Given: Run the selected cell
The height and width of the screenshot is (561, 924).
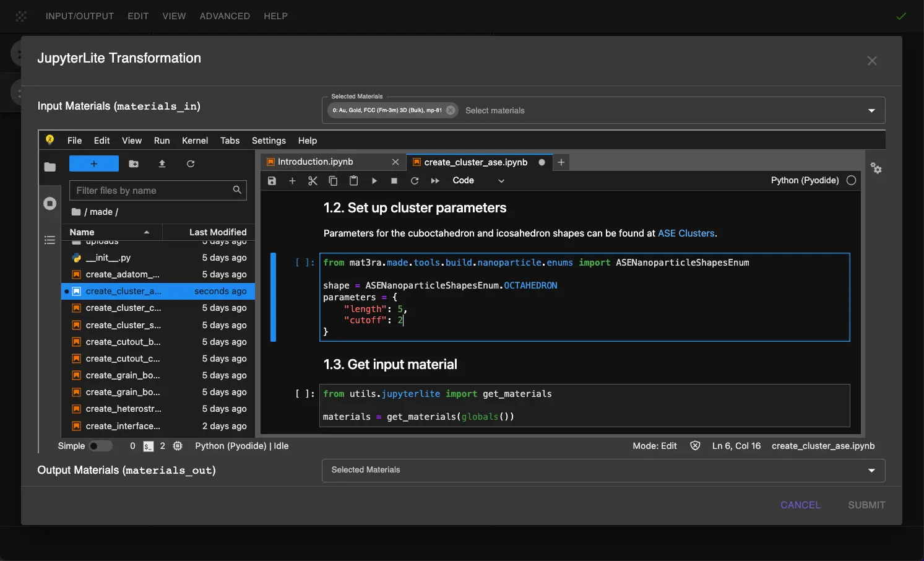Looking at the screenshot, I should tap(374, 181).
